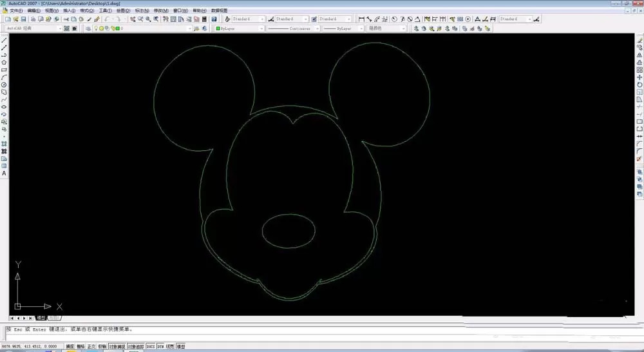Select the Polygon draw tool
Screen dimensions: 644x352
pos(4,63)
